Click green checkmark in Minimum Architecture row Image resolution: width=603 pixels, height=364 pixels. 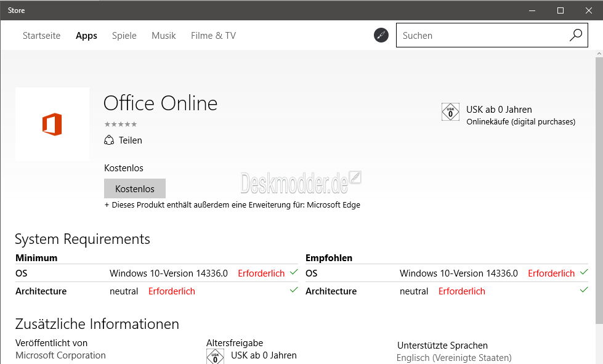[294, 290]
